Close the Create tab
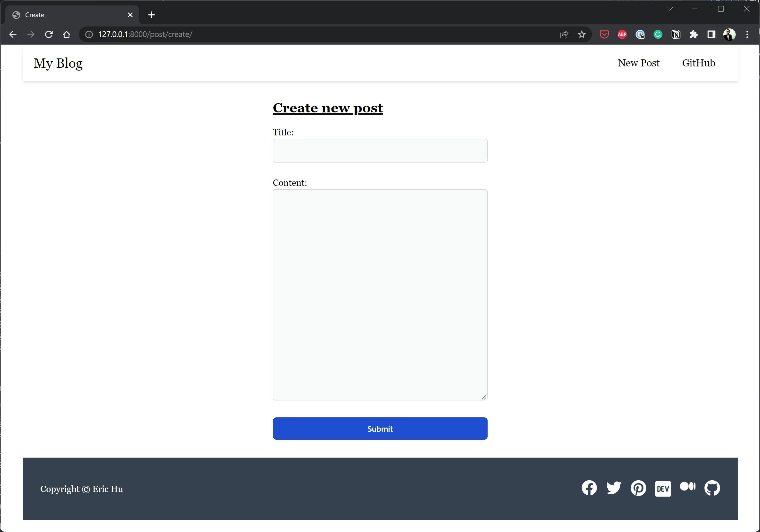Viewport: 760px width, 532px height. 130,15
